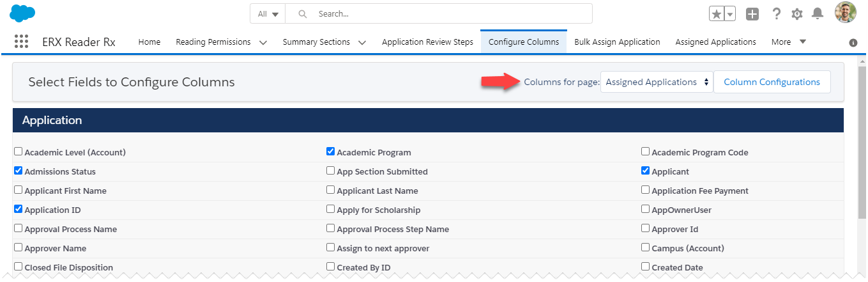Open the Columns for page dropdown
The image size is (868, 282).
pyautogui.click(x=657, y=82)
